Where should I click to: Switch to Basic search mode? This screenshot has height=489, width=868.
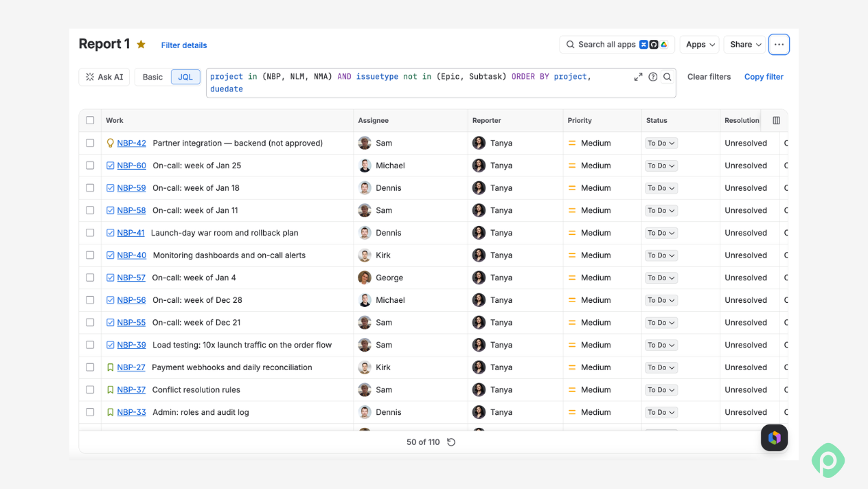pyautogui.click(x=152, y=77)
